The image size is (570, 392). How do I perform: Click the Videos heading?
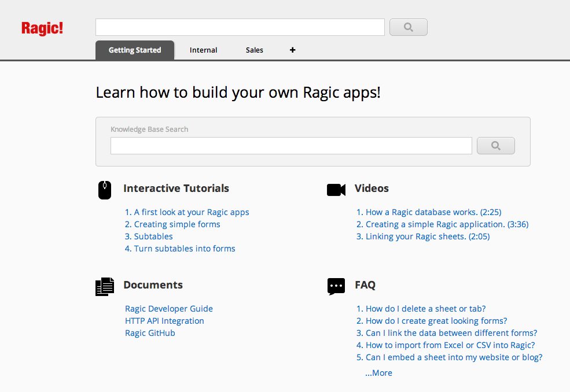(x=372, y=188)
